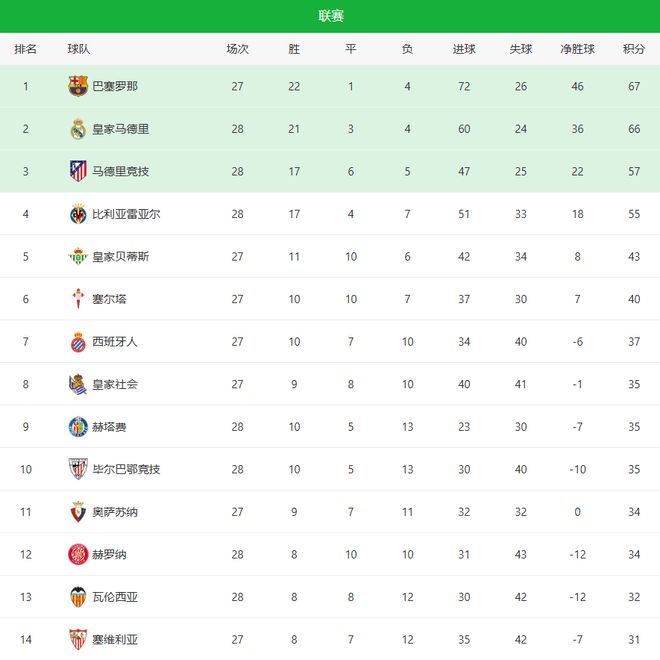Click the 积分 column header

point(634,49)
